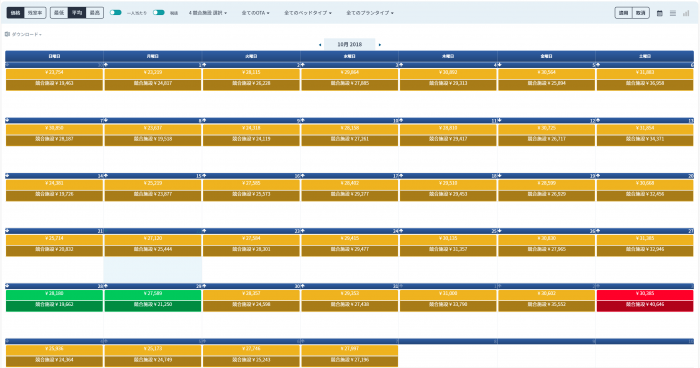Click the marker icon on October 15 bar
Viewport: 700px width, 368px height.
pos(106,176)
